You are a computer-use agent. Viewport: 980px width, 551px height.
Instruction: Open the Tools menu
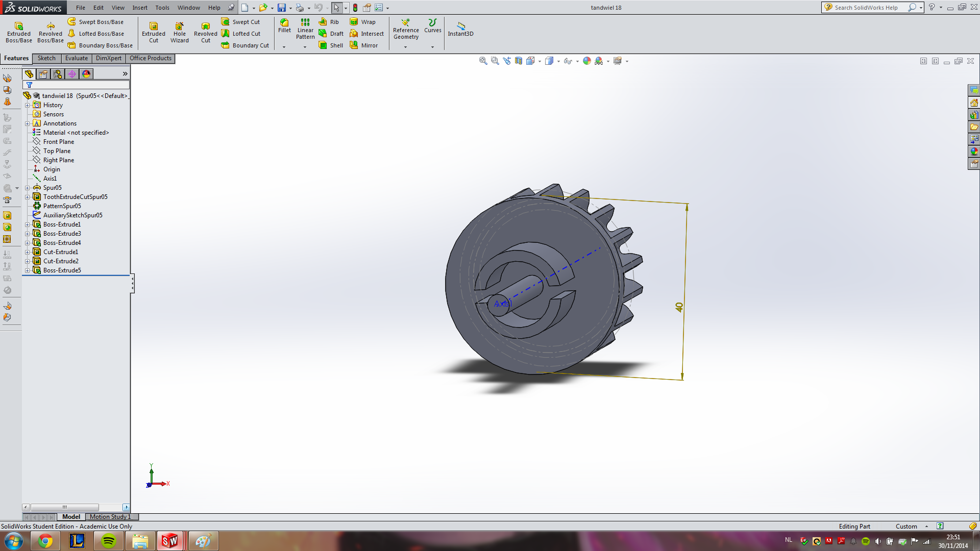pos(162,8)
